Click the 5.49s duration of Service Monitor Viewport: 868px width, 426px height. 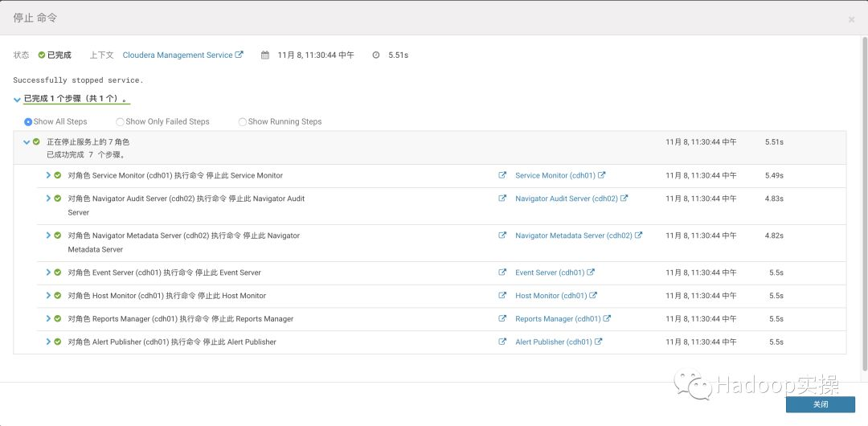coord(774,175)
